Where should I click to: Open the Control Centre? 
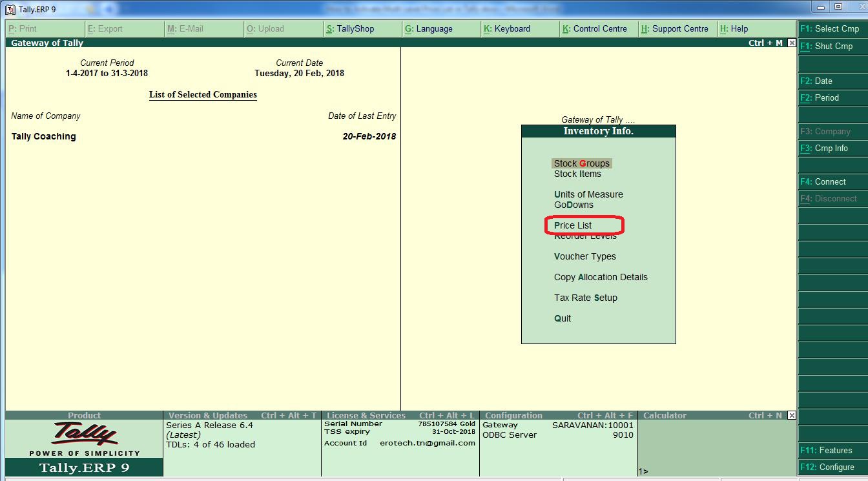point(598,28)
